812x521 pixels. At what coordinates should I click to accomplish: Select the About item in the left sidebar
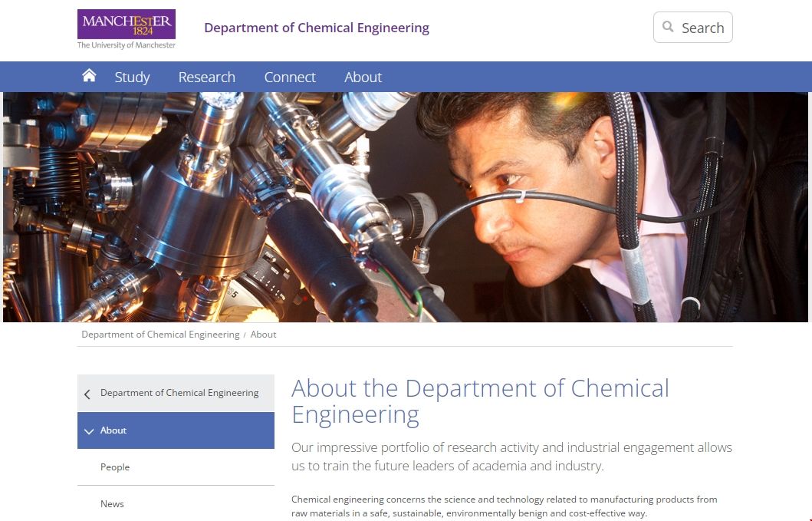coord(113,430)
